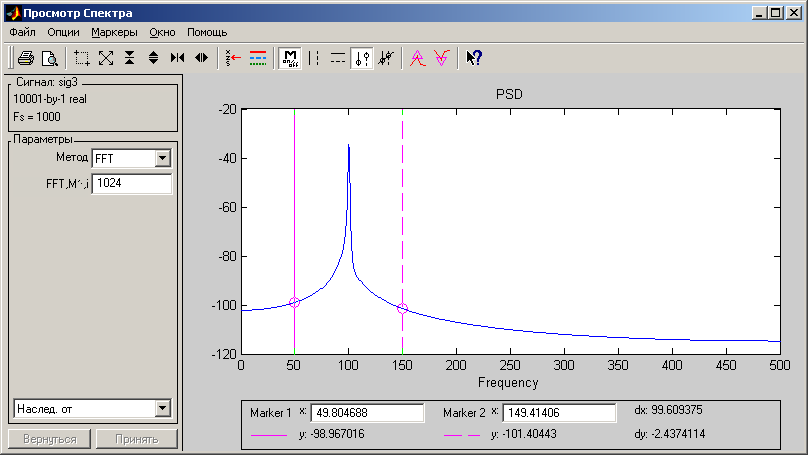Viewport: 808px width, 455px height.
Task: Click the Принять button
Action: 137,439
